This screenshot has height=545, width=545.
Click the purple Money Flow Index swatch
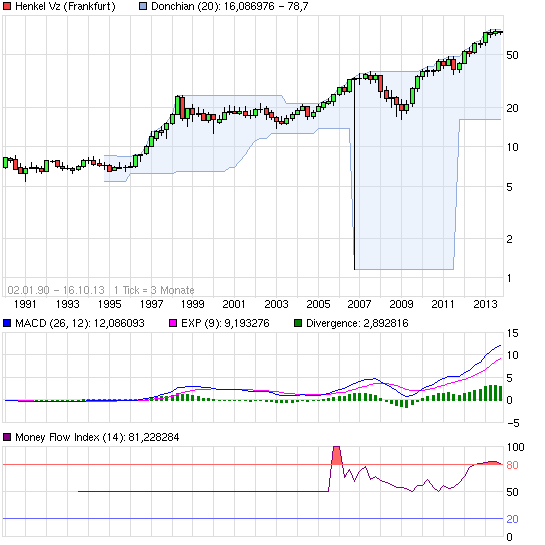(x=7, y=437)
